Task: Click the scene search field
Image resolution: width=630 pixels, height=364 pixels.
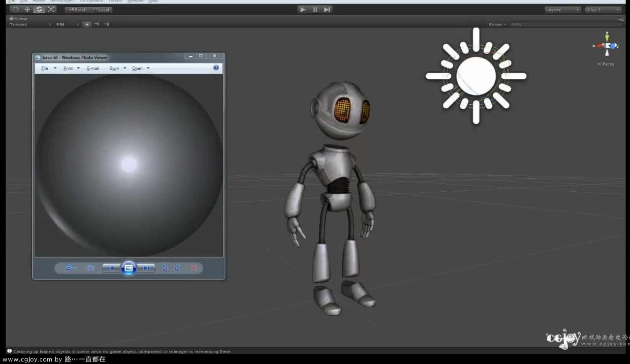Action: tap(566, 24)
